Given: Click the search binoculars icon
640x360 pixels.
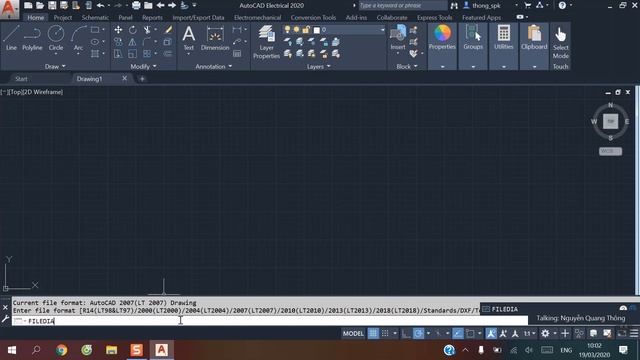Looking at the screenshot, I should click(454, 5).
